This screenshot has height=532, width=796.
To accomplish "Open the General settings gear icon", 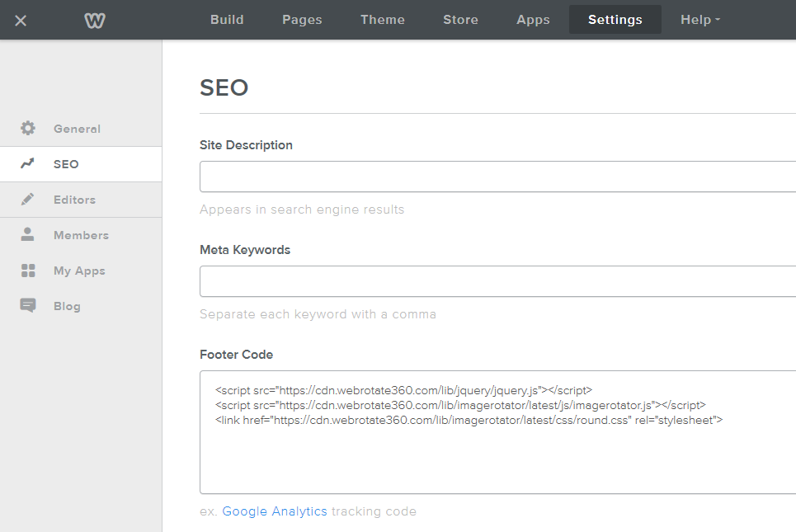I will tap(28, 128).
